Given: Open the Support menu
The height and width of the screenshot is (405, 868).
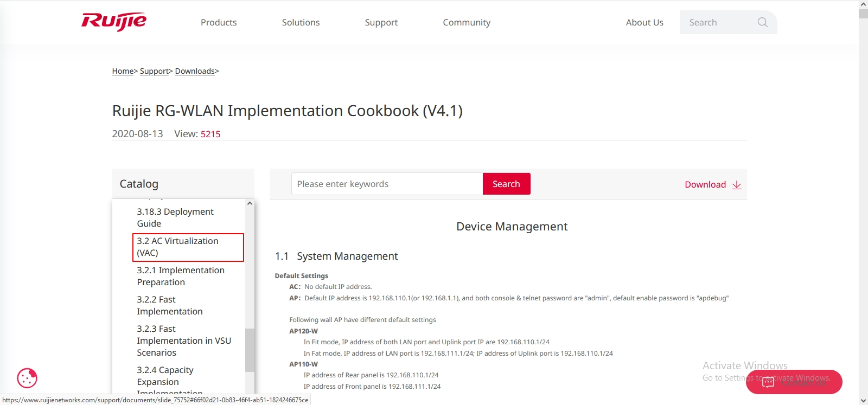Looking at the screenshot, I should tap(381, 22).
